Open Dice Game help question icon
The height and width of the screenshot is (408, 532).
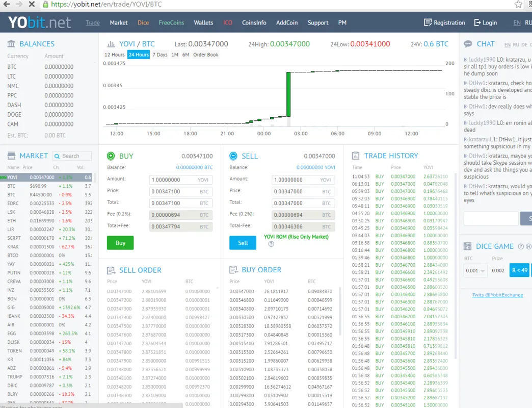point(521,247)
